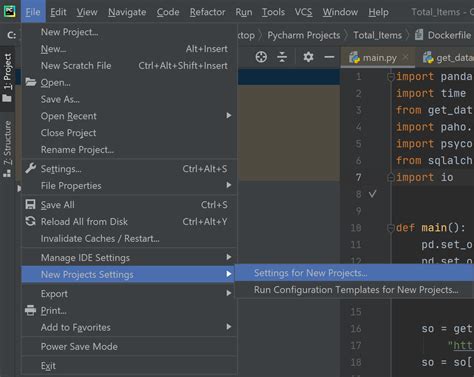Open the Edit menu
The image size is (474, 377).
58,12
